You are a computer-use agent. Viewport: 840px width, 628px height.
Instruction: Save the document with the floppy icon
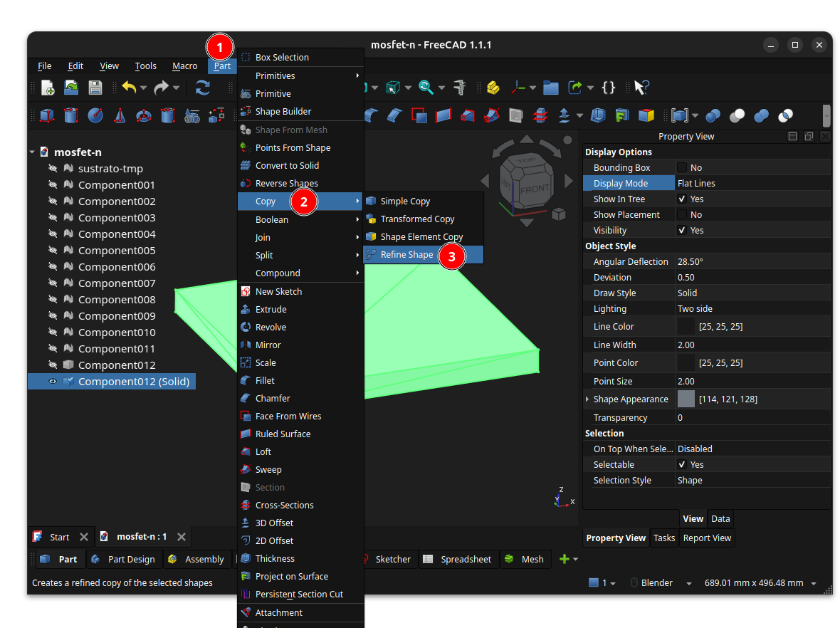(x=95, y=88)
